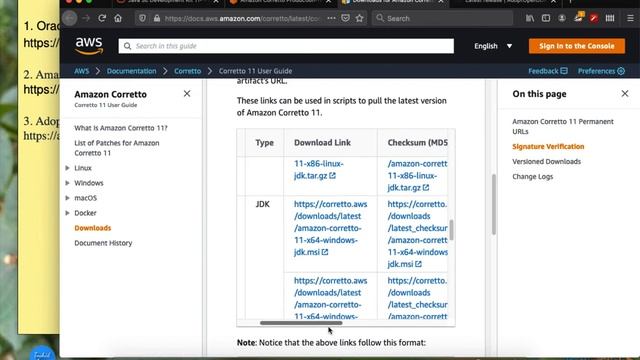Open the x64-windows-jdk.msi download link
This screenshot has width=640, height=360.
330,228
